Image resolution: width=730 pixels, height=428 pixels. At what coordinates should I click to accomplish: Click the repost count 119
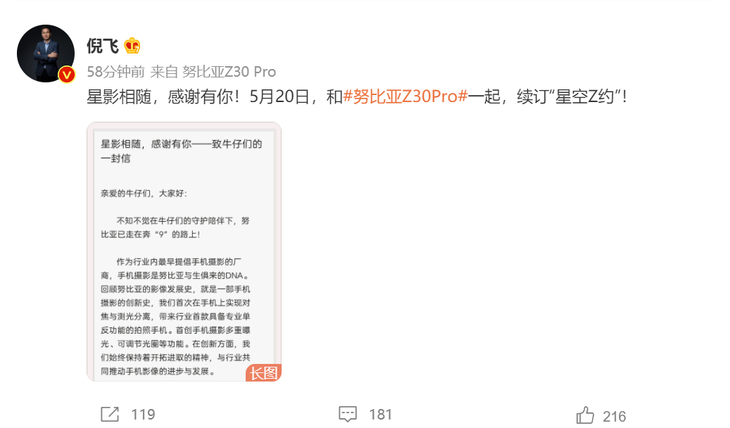pyautogui.click(x=143, y=414)
